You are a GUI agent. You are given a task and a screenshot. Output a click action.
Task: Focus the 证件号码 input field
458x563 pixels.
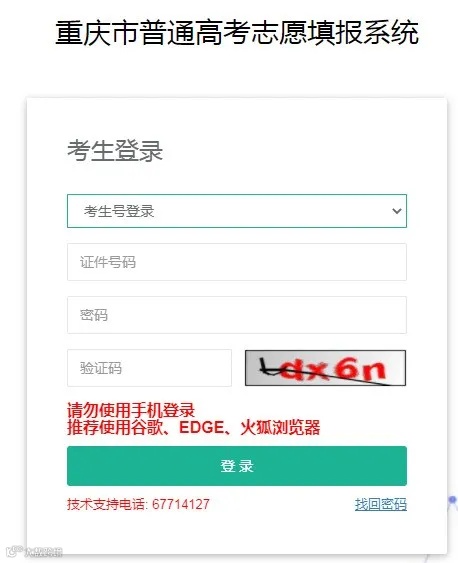tap(237, 262)
